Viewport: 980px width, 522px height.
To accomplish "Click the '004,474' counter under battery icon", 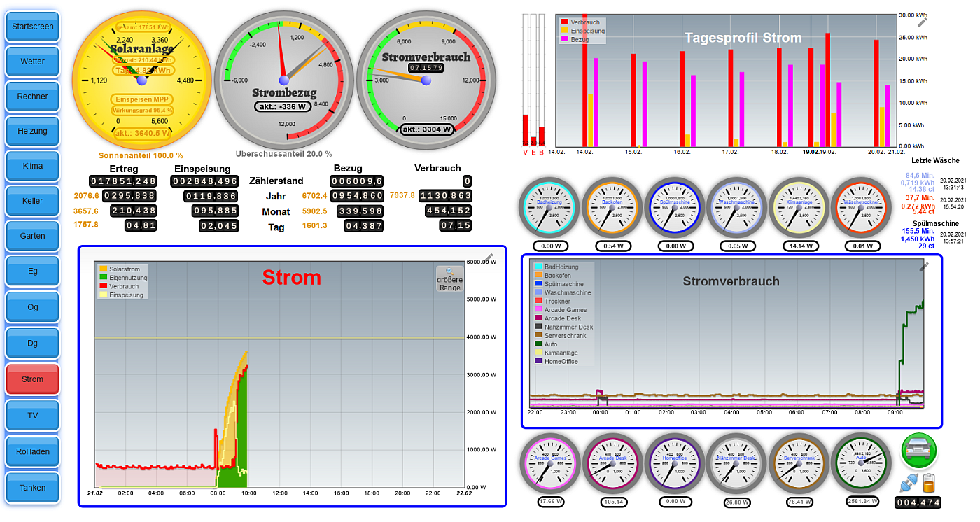I will pos(918,502).
